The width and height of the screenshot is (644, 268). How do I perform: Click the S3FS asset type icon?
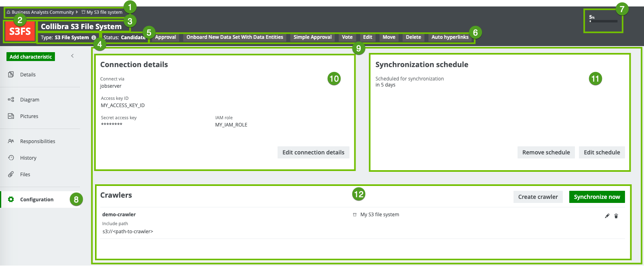20,32
